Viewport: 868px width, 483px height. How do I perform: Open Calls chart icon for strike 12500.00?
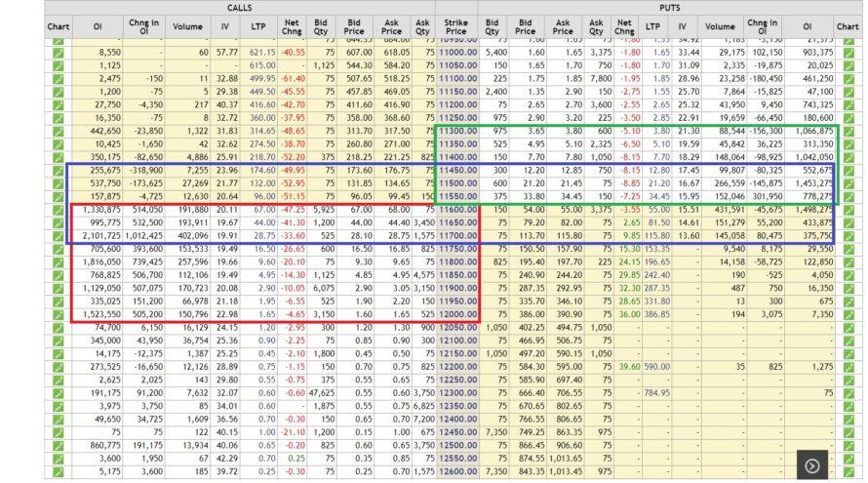pyautogui.click(x=59, y=445)
